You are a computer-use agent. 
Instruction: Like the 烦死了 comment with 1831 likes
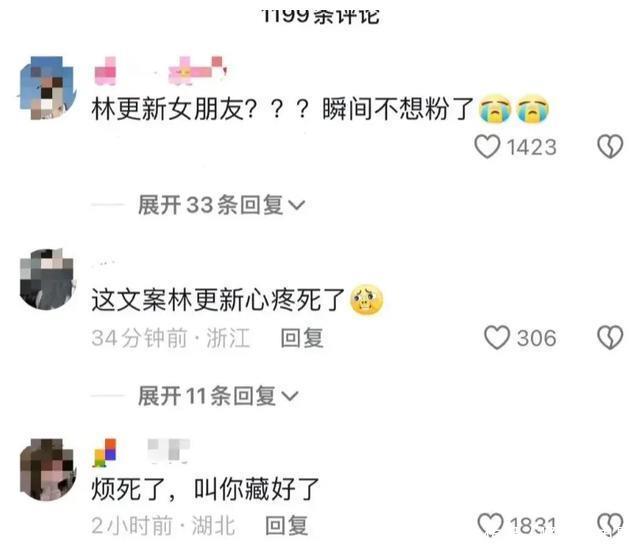[491, 524]
